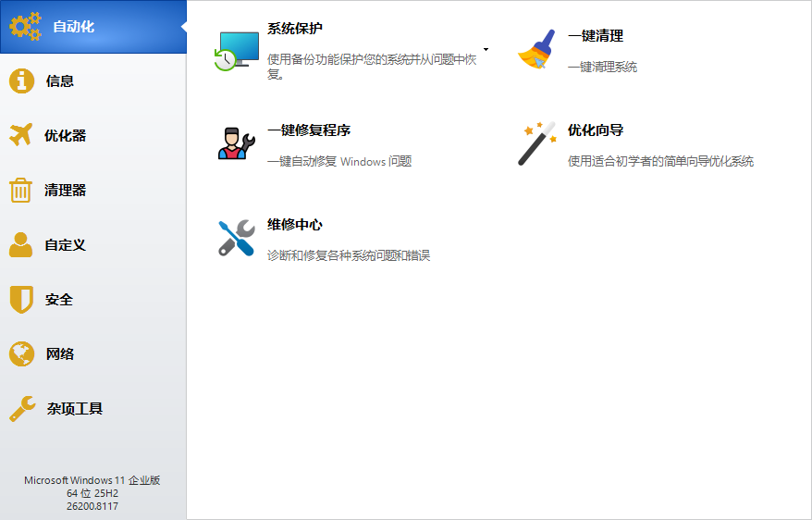The image size is (812, 520).
Task: Click the wrench icon for 杂项工具
Action: coord(22,409)
